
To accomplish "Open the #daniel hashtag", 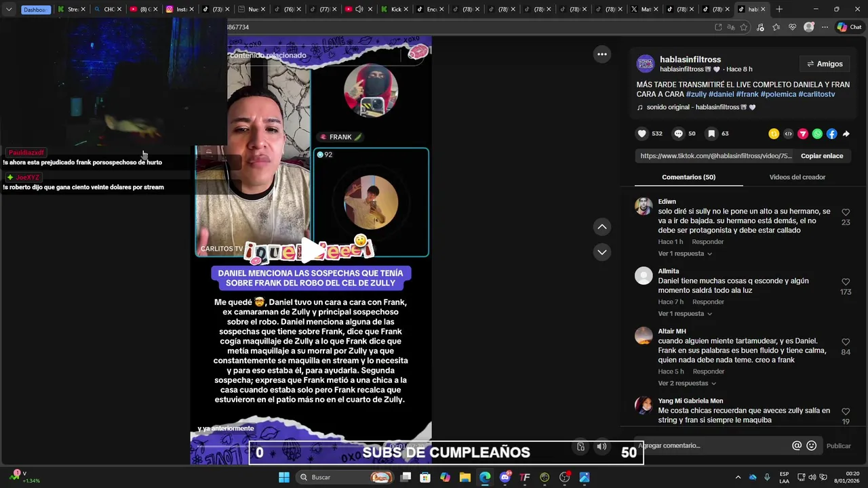I will pyautogui.click(x=721, y=94).
